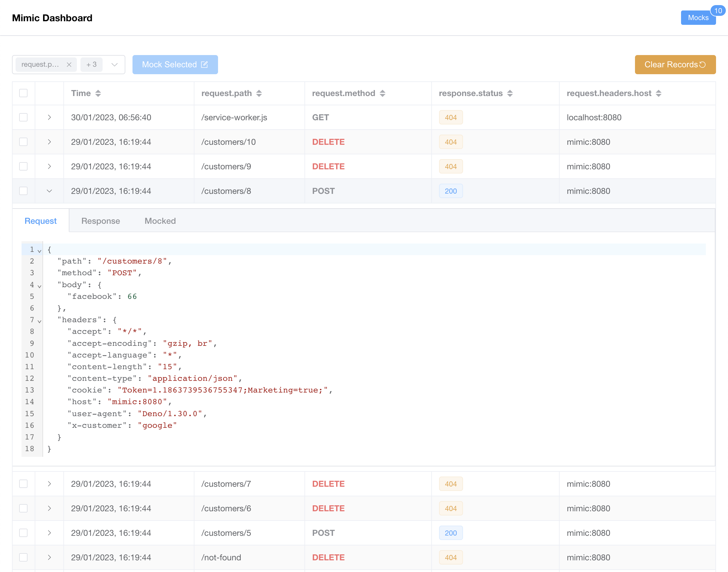Select the /customers/10 row checkbox
Image resolution: width=728 pixels, height=572 pixels.
click(23, 142)
